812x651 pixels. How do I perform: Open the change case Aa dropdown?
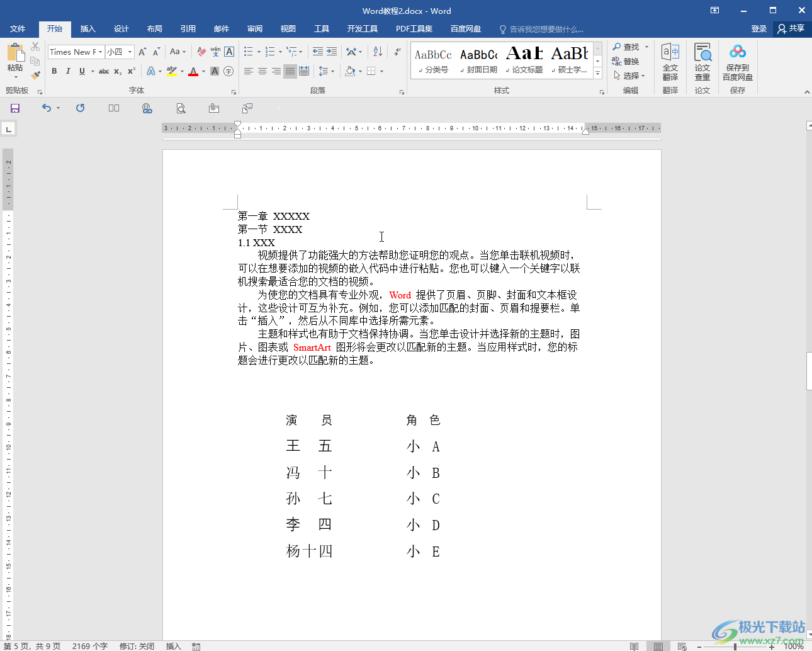click(x=178, y=52)
